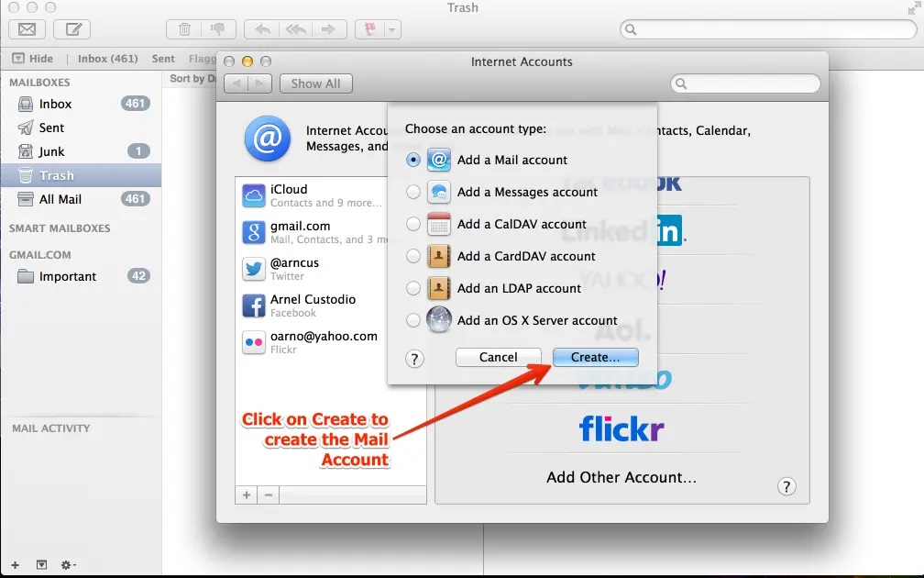This screenshot has height=578, width=924.
Task: Select the Add a Messages account option
Action: pyautogui.click(x=413, y=192)
